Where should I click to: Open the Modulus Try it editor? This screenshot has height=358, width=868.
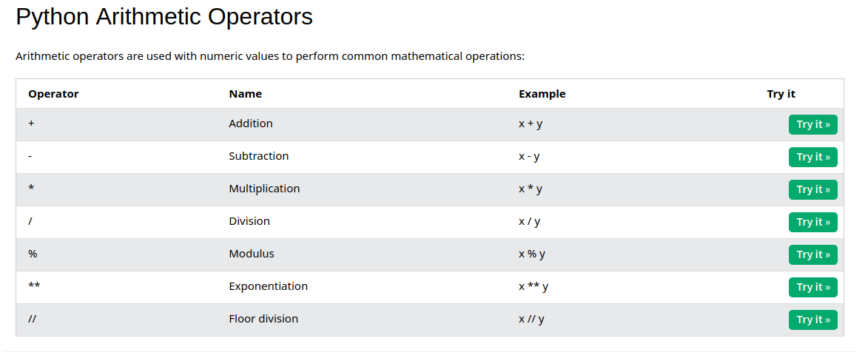tap(813, 254)
